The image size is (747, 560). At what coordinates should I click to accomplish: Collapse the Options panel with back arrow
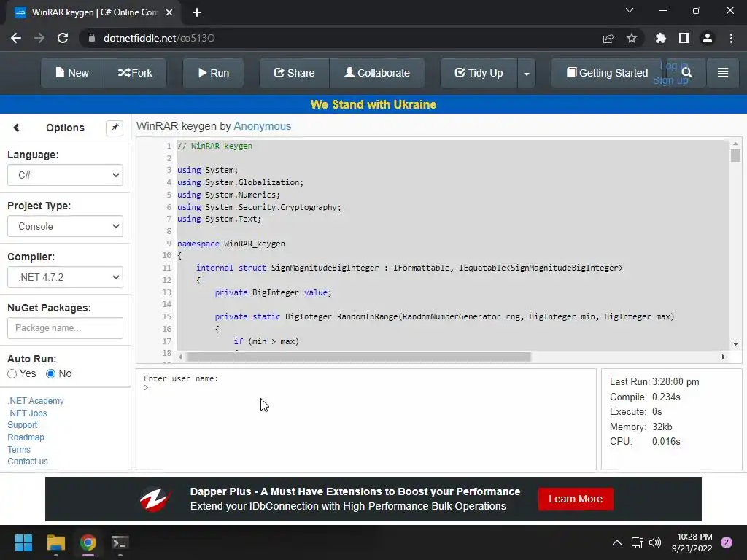pos(16,128)
